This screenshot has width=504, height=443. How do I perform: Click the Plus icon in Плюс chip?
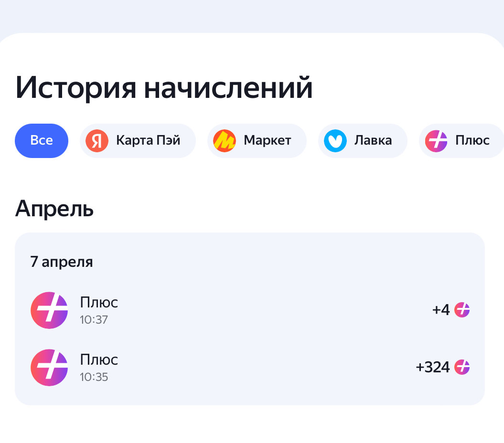pyautogui.click(x=436, y=141)
